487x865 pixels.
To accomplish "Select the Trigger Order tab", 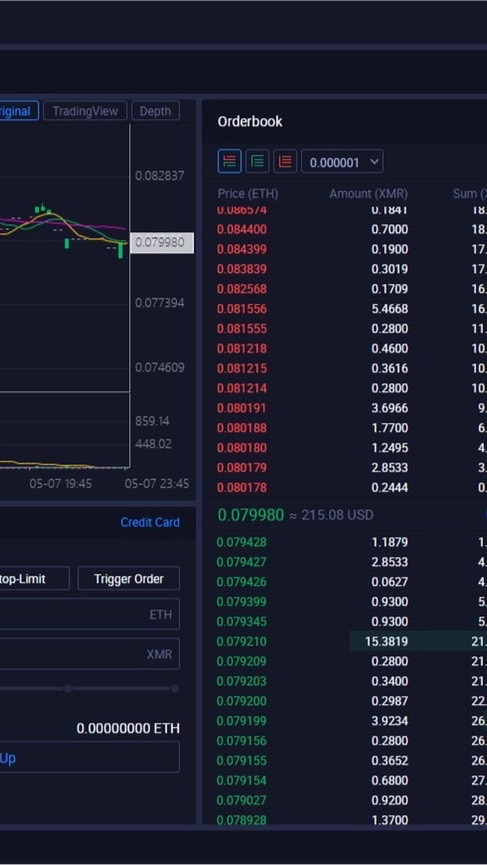I will 129,579.
